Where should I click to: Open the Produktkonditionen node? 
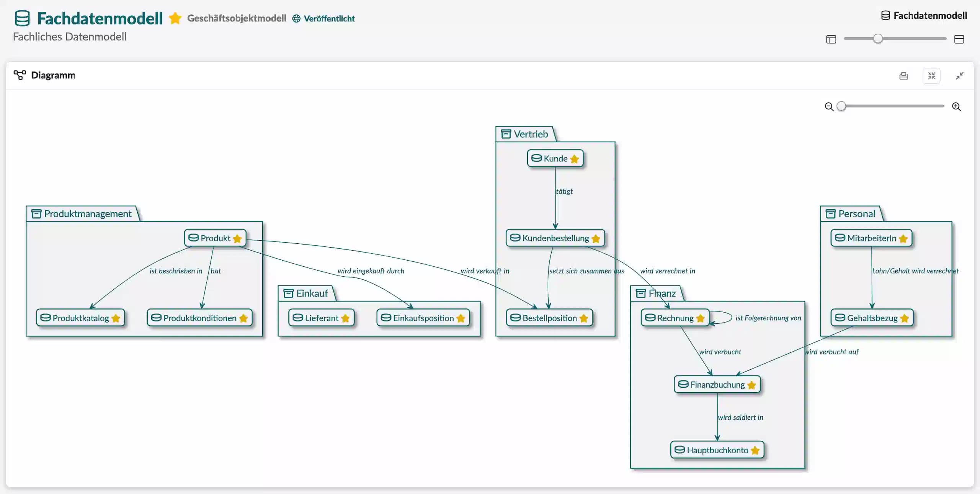[199, 318]
